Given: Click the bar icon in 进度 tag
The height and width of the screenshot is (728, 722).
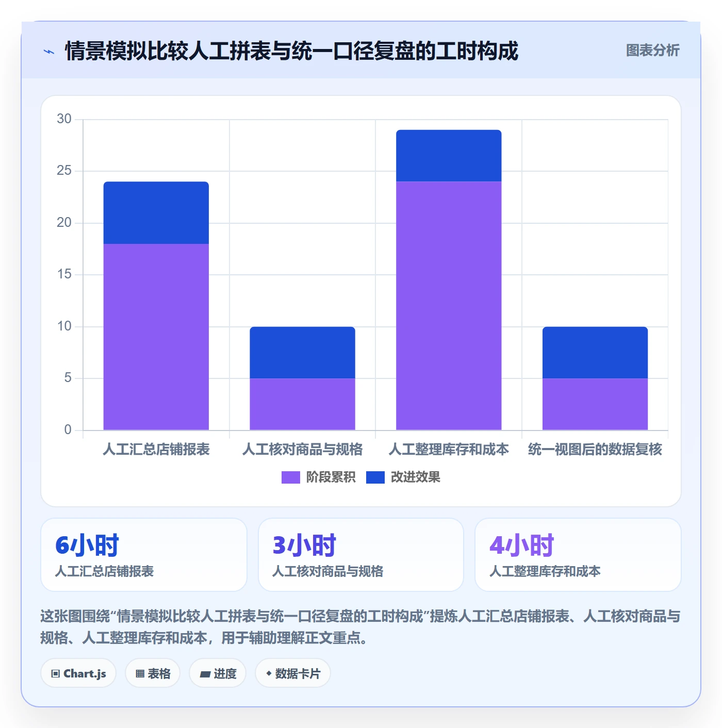Looking at the screenshot, I should (205, 674).
